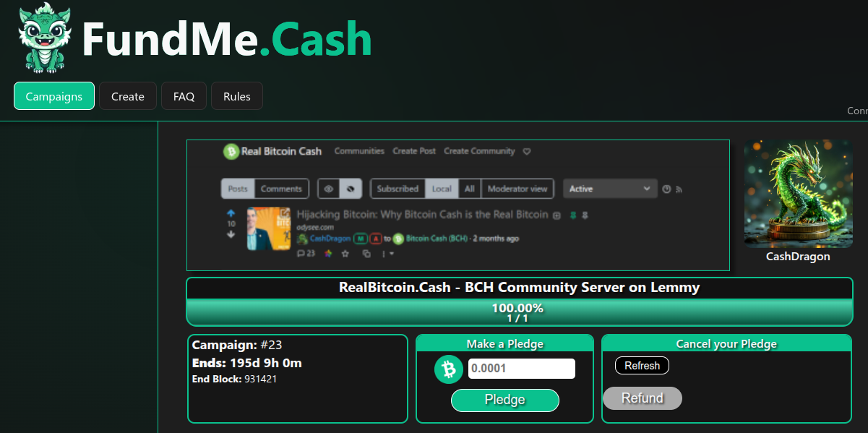Click the green dragon mascot logo
Screen dimensions: 868x433
coord(45,38)
